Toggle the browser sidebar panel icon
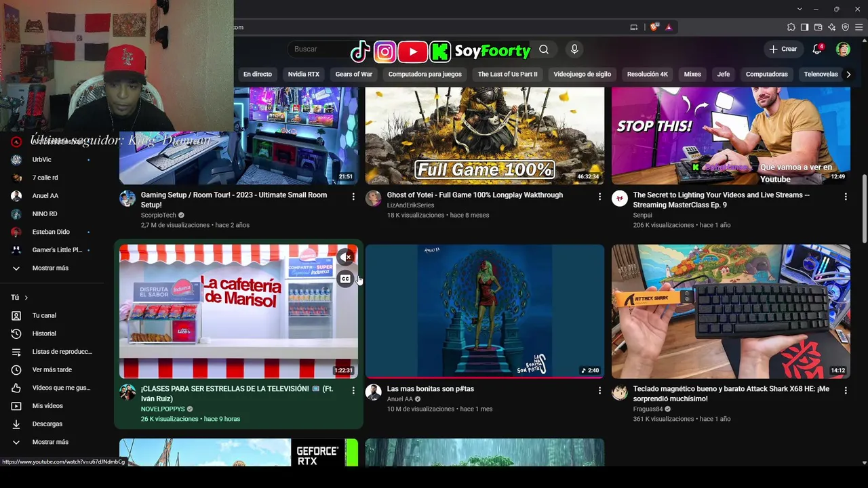The width and height of the screenshot is (868, 488). coord(805,27)
